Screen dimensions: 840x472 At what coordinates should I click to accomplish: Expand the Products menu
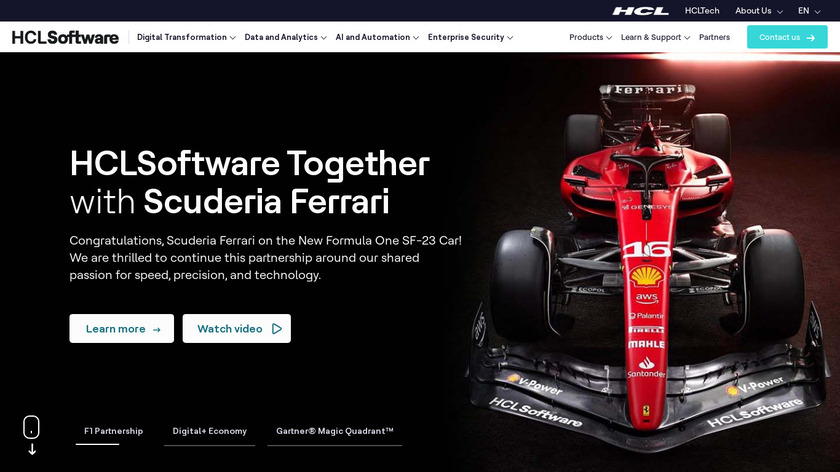590,37
